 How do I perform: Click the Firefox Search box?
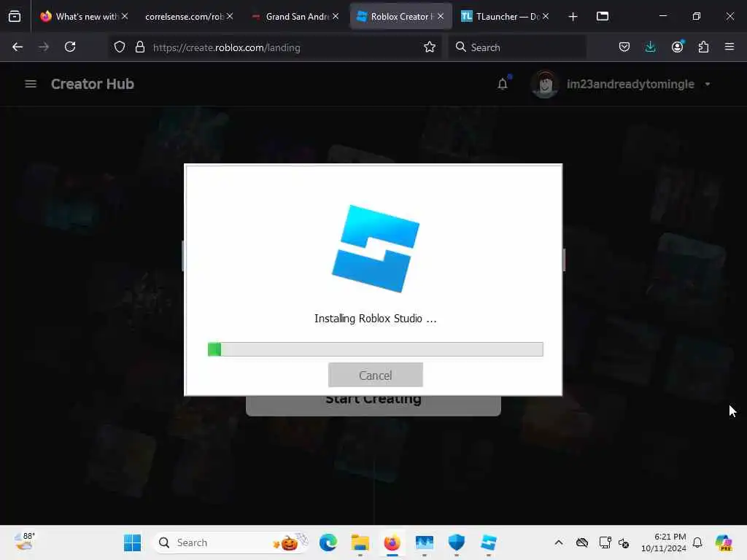pos(517,47)
